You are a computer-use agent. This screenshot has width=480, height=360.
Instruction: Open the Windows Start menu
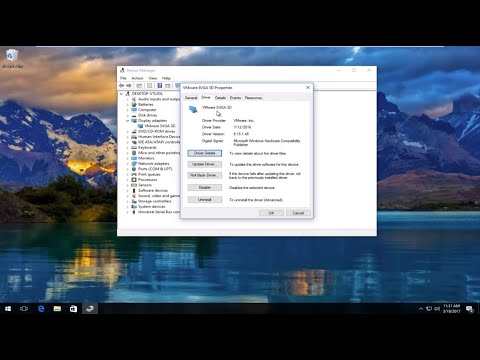[x=8, y=309]
